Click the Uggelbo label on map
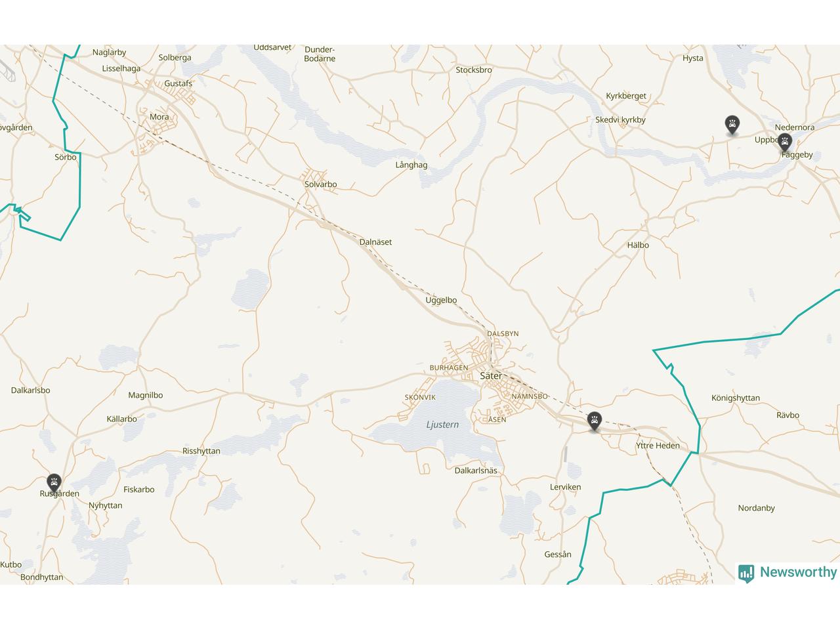 tap(441, 301)
